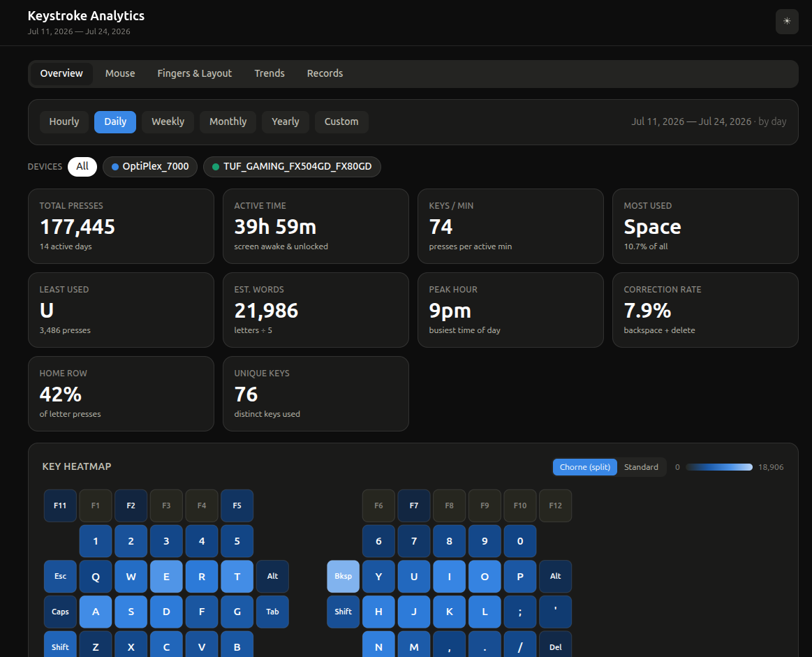Click the E key in heatmap

pyautogui.click(x=166, y=576)
